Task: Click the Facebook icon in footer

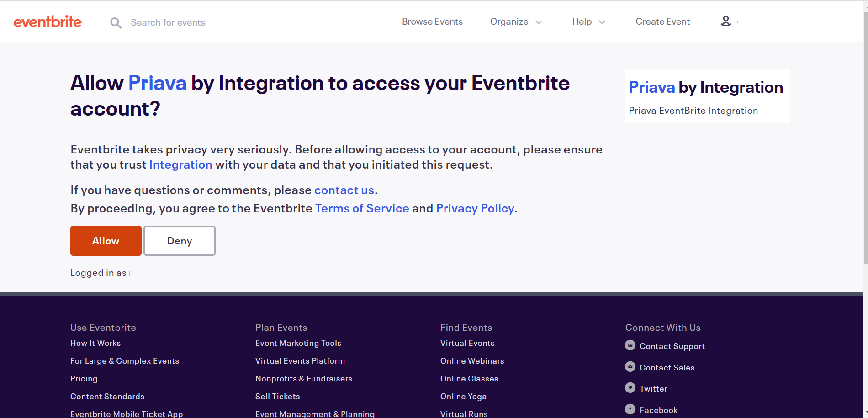Action: coord(630,409)
